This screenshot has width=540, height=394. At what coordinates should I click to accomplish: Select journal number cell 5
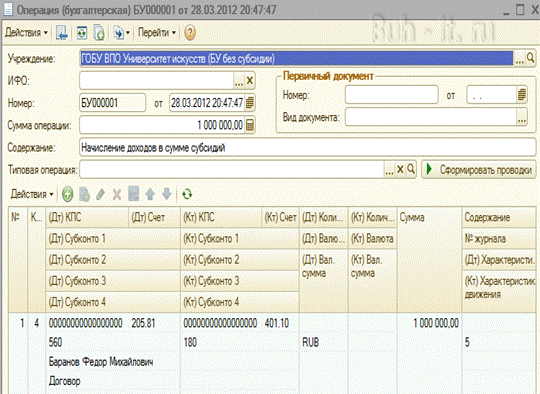499,342
